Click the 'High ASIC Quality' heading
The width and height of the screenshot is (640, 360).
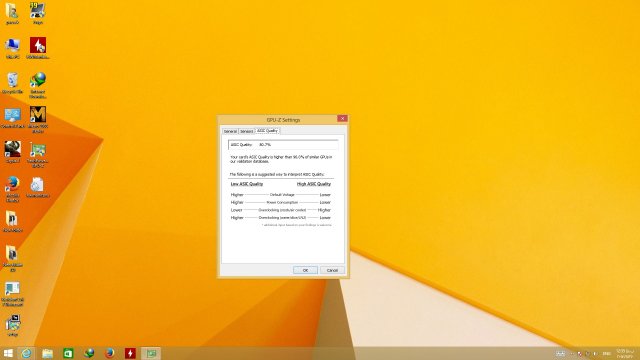314,184
